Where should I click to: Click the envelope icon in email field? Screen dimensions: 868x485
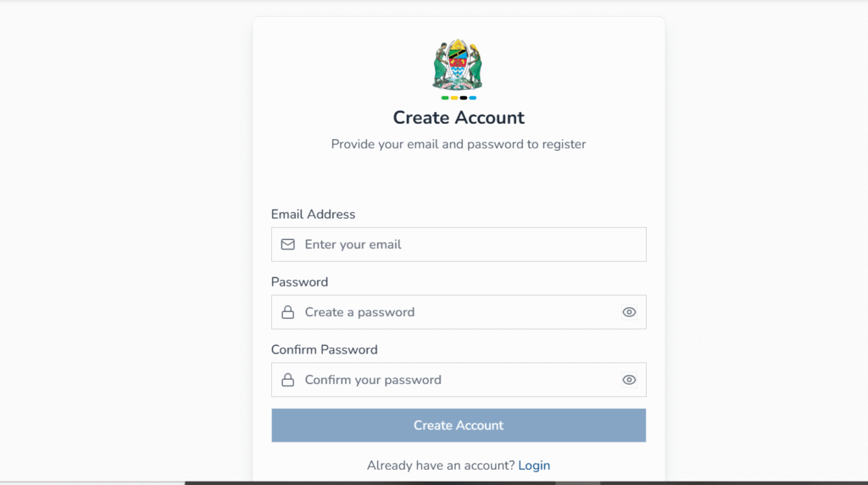pyautogui.click(x=288, y=244)
